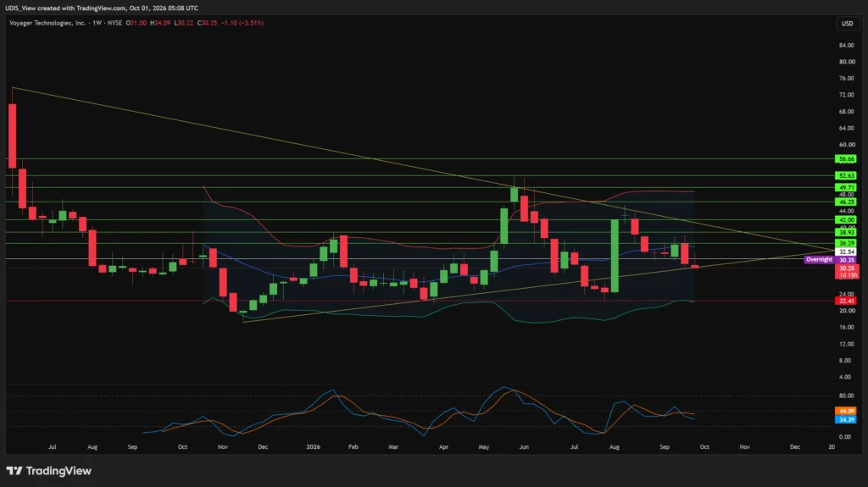Click the 84.00 price axis label
This screenshot has width=868, height=487.
847,46
